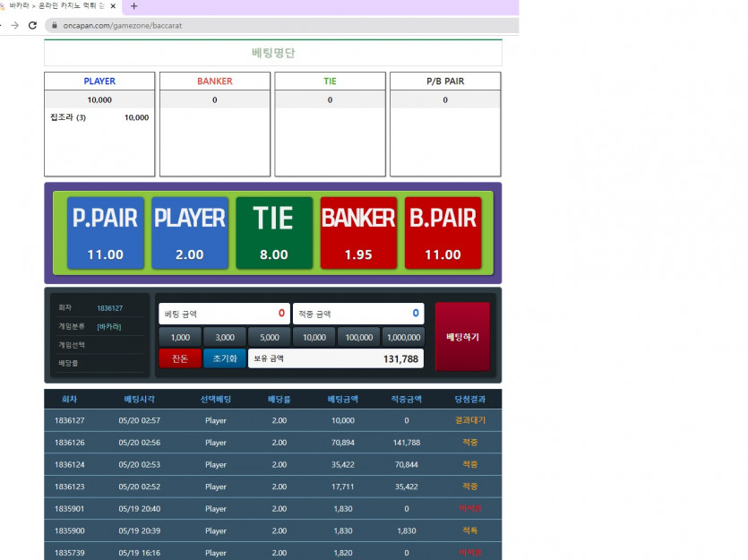Click win amount 141,788
Image resolution: width=748 pixels, height=560 pixels.
coord(407,443)
